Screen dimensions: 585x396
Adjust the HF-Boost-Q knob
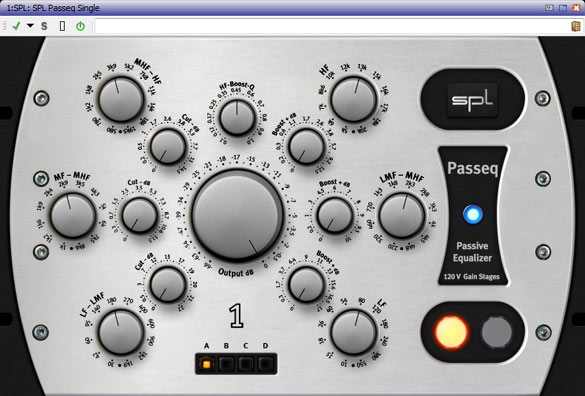click(237, 118)
